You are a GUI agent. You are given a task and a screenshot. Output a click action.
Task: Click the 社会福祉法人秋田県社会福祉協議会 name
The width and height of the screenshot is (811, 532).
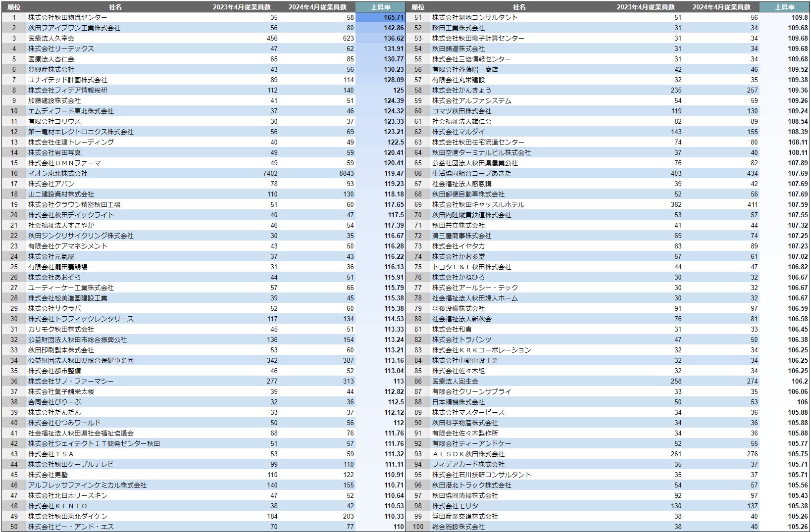(81, 433)
